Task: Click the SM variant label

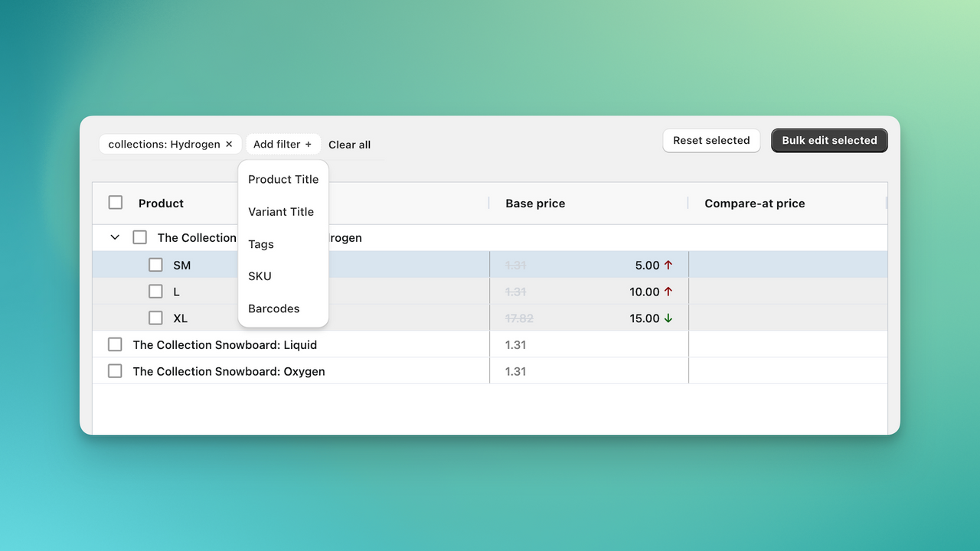Action: (x=181, y=266)
